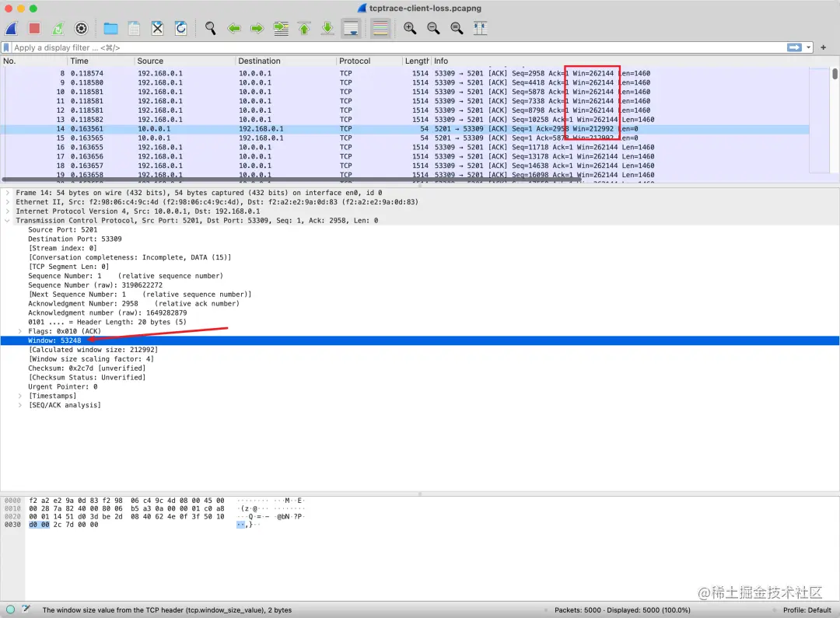Screen dimensions: 840x618
Task: Select packet number 8 row
Action: (x=405, y=73)
